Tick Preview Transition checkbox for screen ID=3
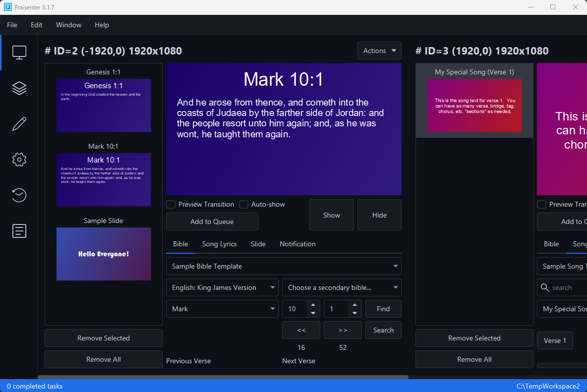 pyautogui.click(x=542, y=205)
